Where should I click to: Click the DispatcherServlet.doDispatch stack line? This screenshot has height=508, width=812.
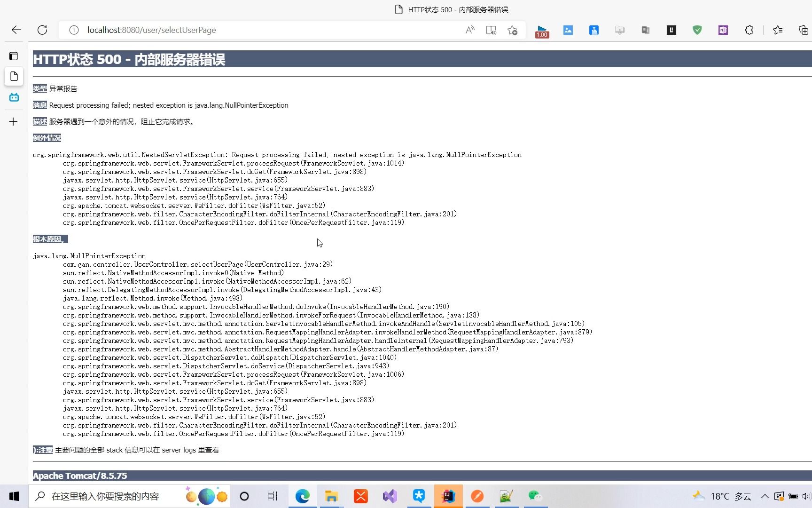pos(230,357)
